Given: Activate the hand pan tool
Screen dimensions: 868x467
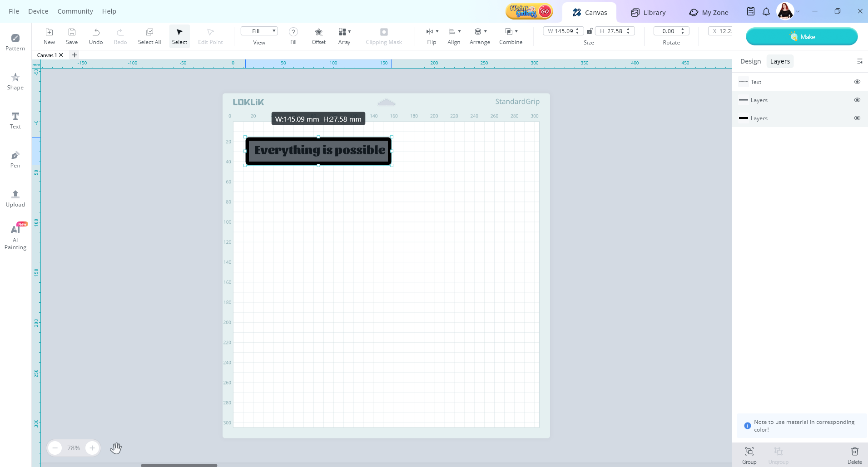Looking at the screenshot, I should [116, 448].
